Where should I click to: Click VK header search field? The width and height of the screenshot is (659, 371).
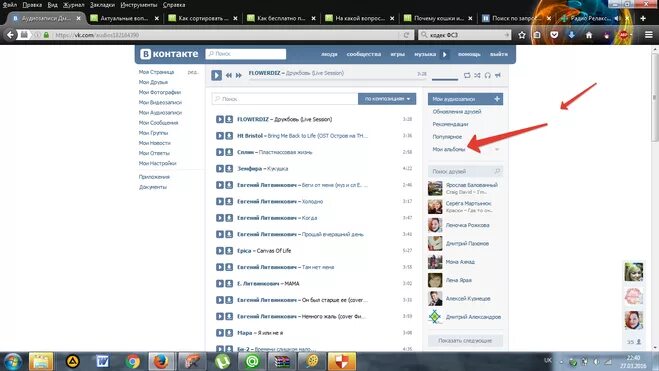(246, 54)
